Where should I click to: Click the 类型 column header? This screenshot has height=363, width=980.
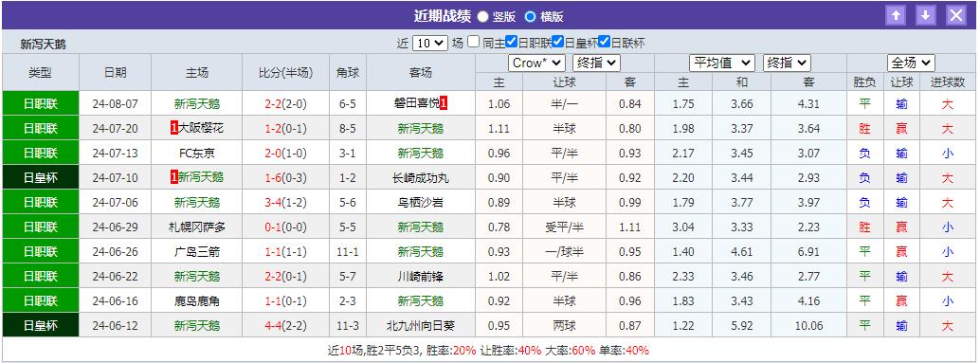click(41, 72)
